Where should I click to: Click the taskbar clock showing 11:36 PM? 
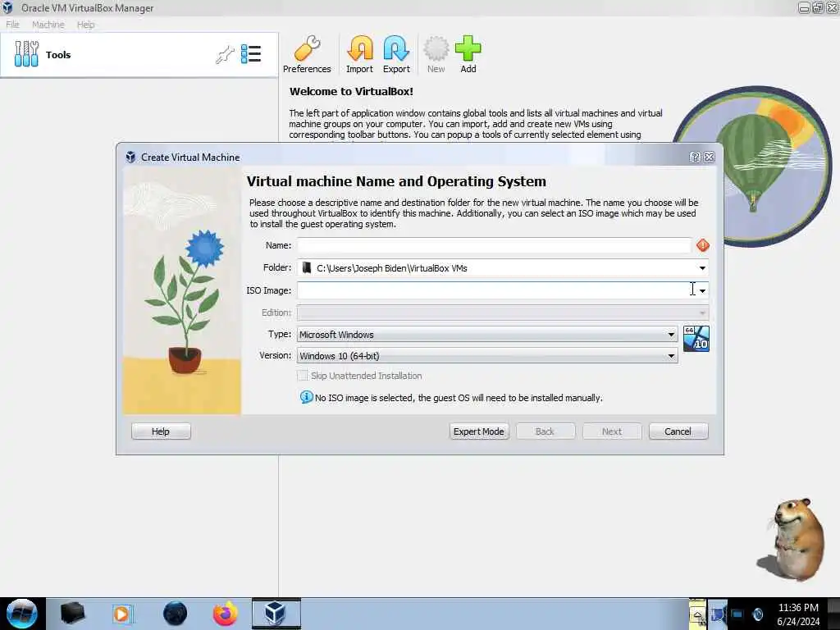point(798,614)
